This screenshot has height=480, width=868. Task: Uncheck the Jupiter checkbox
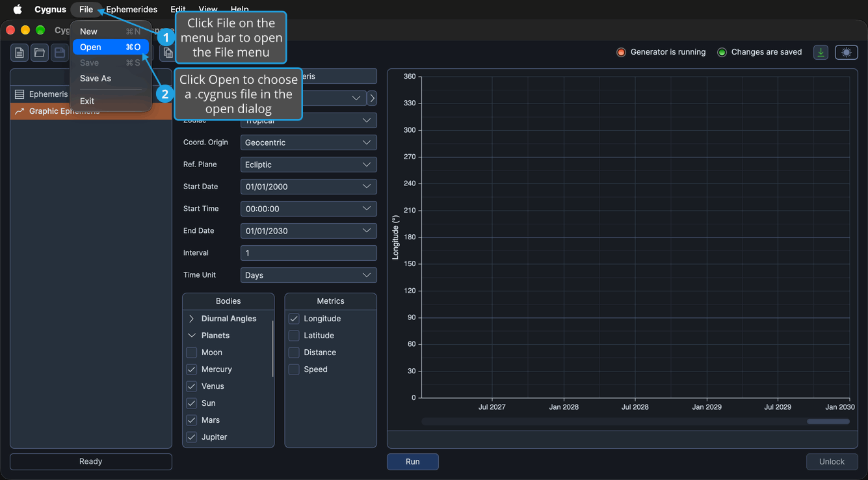click(x=192, y=437)
